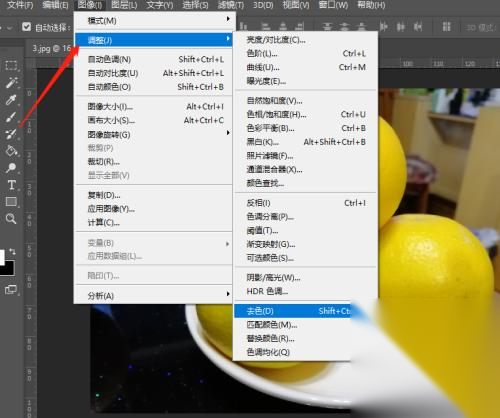This screenshot has width=500, height=418.
Task: Choose 应用图像(Y) menu entry
Action: coord(154,209)
